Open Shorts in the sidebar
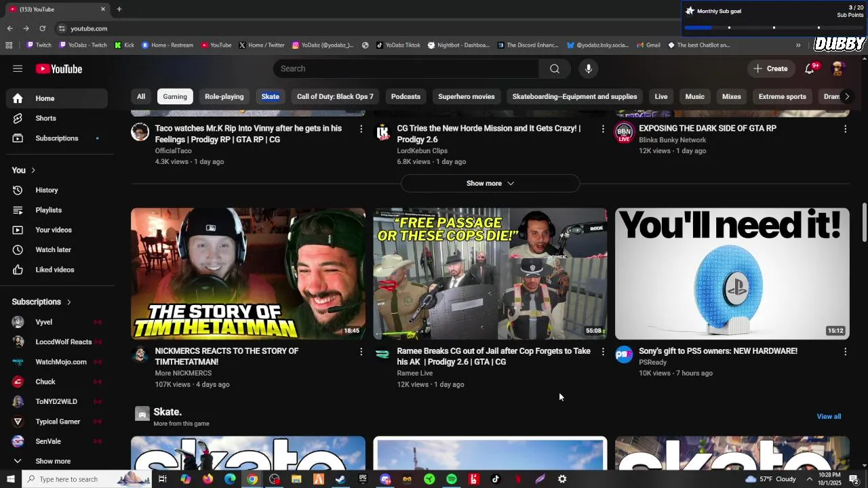The image size is (868, 488). tap(57, 118)
